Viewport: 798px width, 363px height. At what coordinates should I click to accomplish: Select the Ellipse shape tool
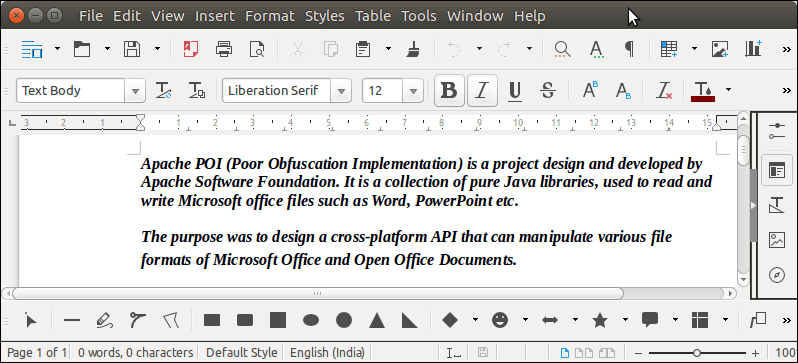[x=311, y=320]
